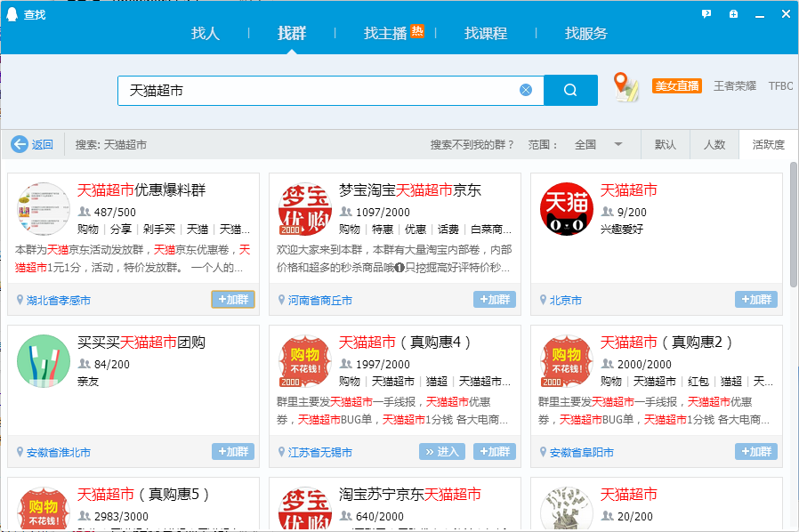Open location link 北京市
Viewport: 799px width, 532px height.
[x=566, y=300]
